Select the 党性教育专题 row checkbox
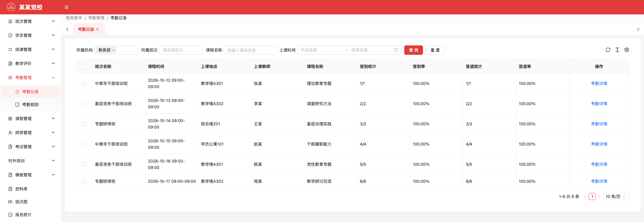Image resolution: width=644 pixels, height=222 pixels. pyautogui.click(x=85, y=164)
